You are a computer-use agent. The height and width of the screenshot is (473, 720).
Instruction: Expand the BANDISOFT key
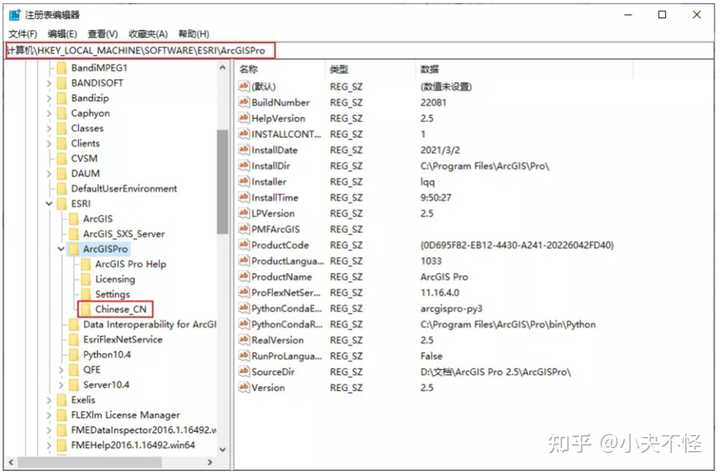click(49, 84)
